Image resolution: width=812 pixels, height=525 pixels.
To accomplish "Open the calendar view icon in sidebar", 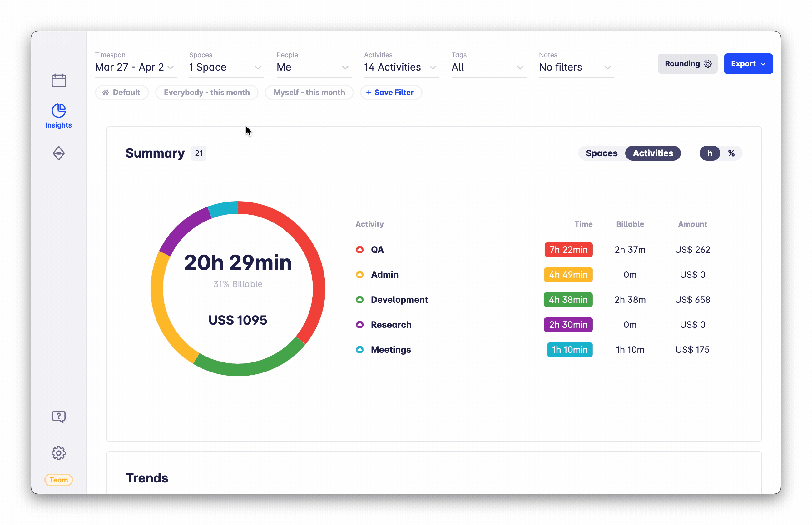I will [x=59, y=80].
